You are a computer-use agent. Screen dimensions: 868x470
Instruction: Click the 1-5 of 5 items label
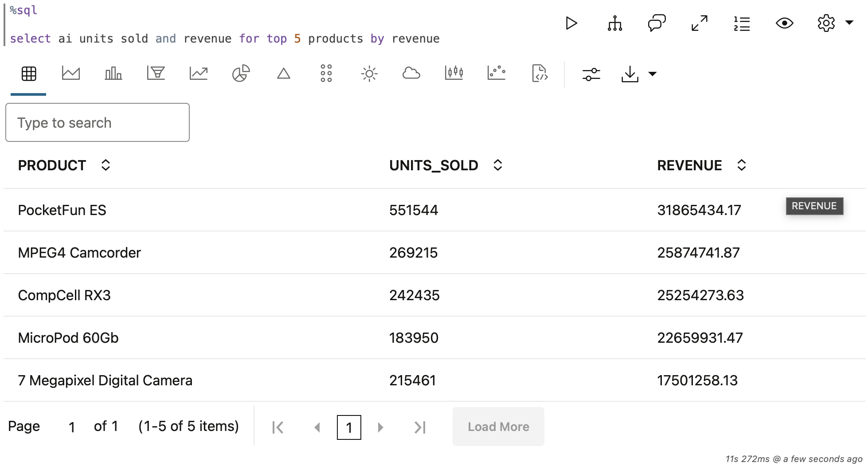point(188,426)
